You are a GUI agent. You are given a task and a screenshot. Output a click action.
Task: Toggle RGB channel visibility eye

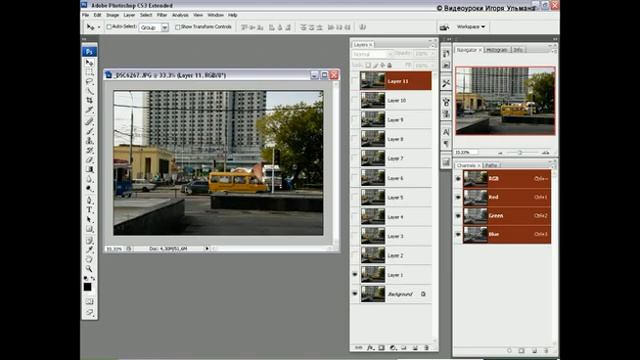click(458, 179)
